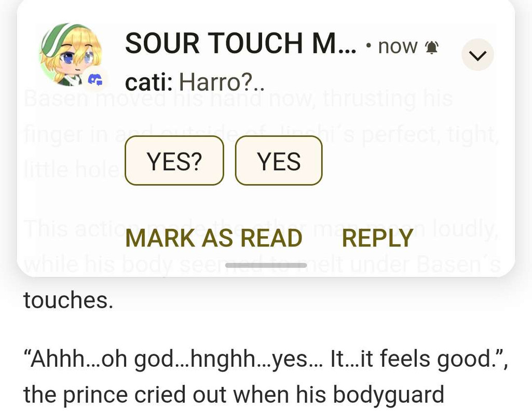This screenshot has width=532, height=415.
Task: Tap the dot separator before "now"
Action: click(369, 45)
